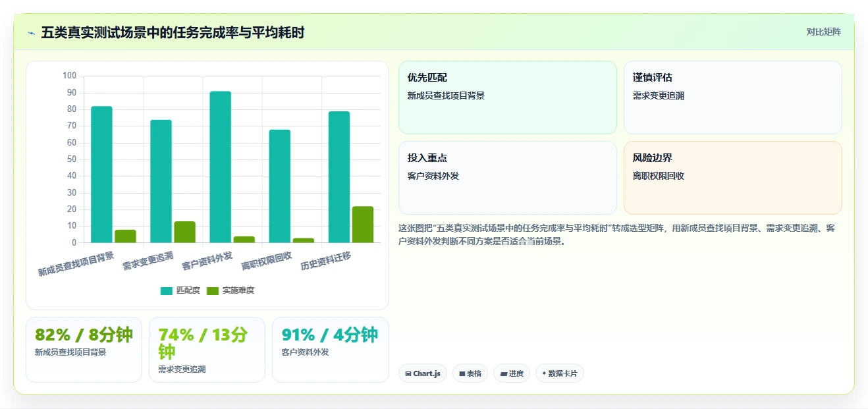Viewport: 868px width, 409px height.
Task: Select the green 实施难度 bar for 离职权限回收
Action: (304, 240)
